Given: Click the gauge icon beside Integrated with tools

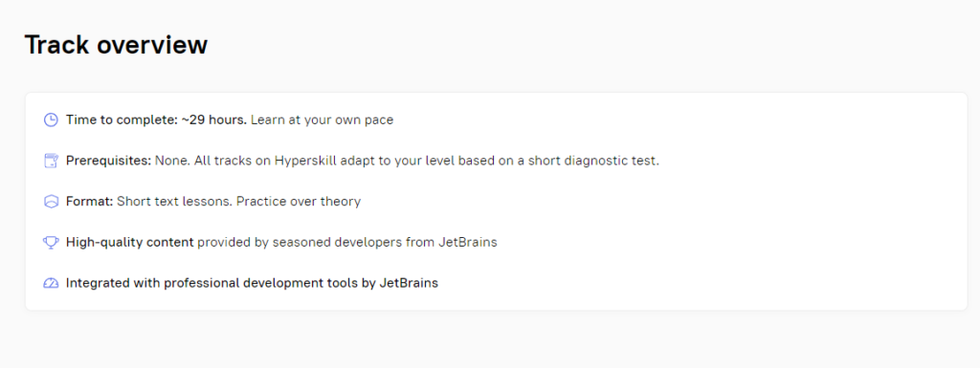Looking at the screenshot, I should 51,283.
